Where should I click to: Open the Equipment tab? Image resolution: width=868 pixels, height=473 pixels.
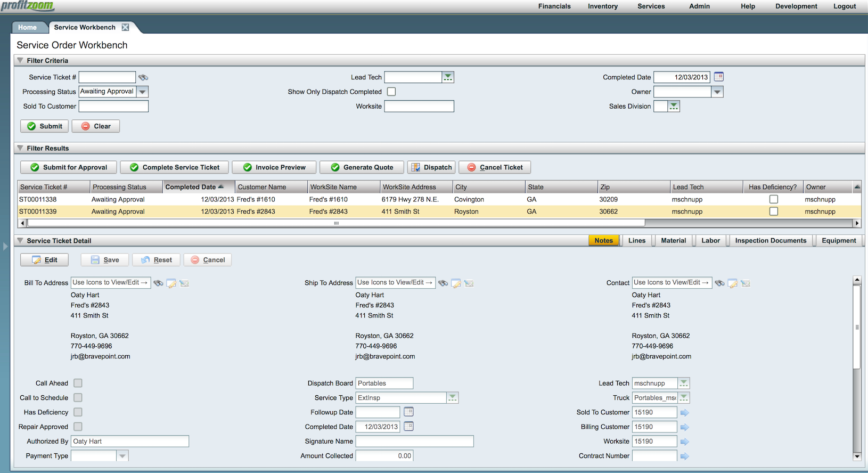[839, 241]
